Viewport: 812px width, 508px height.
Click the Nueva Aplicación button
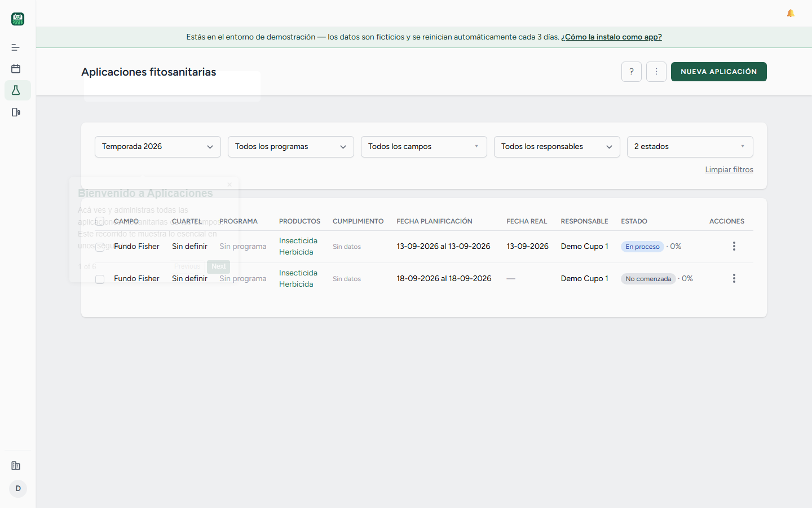click(x=719, y=72)
